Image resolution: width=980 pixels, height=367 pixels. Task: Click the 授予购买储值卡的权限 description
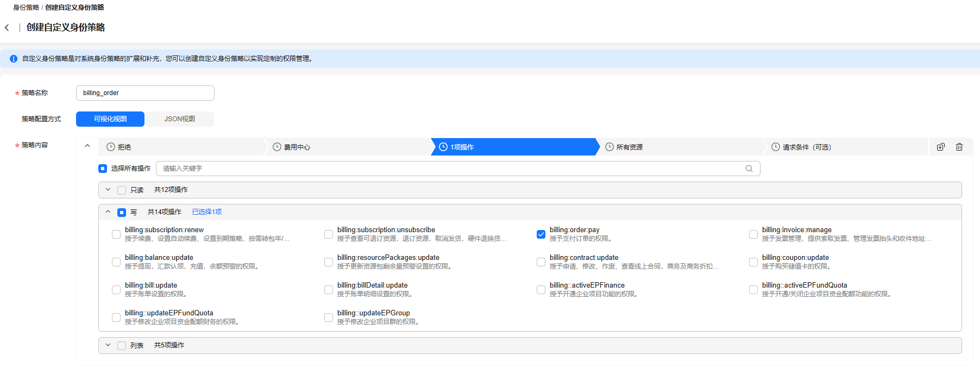point(797,266)
